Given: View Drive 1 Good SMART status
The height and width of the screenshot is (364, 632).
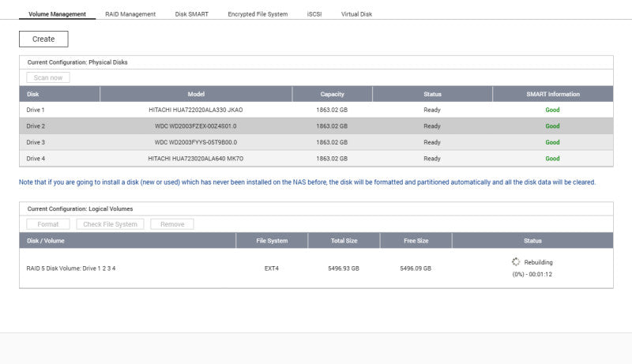Looking at the screenshot, I should [552, 110].
